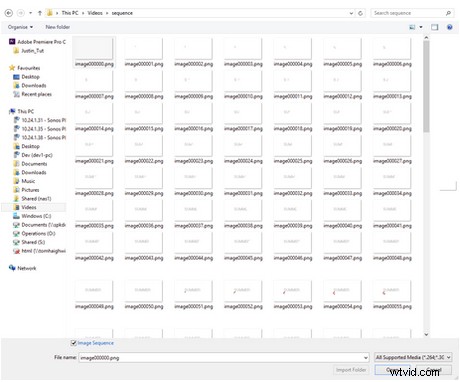460x382 pixels.
Task: Select image000024.png thumbnail
Action: (x=243, y=145)
